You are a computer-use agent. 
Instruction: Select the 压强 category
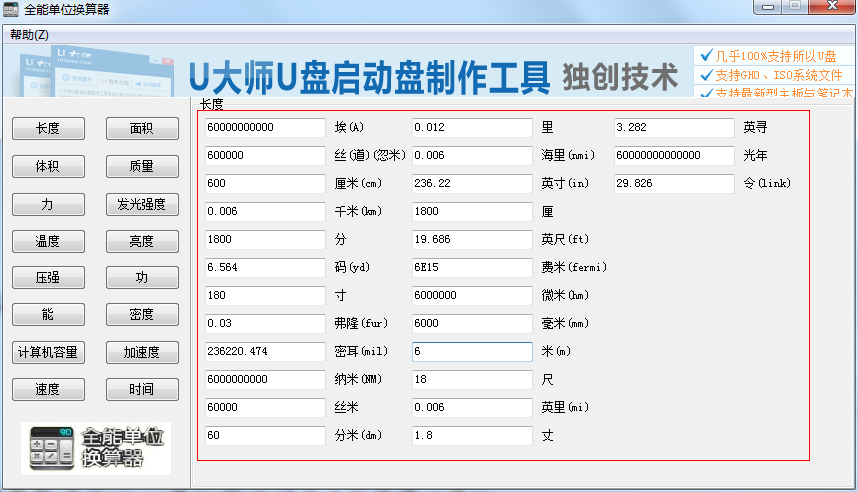point(48,277)
